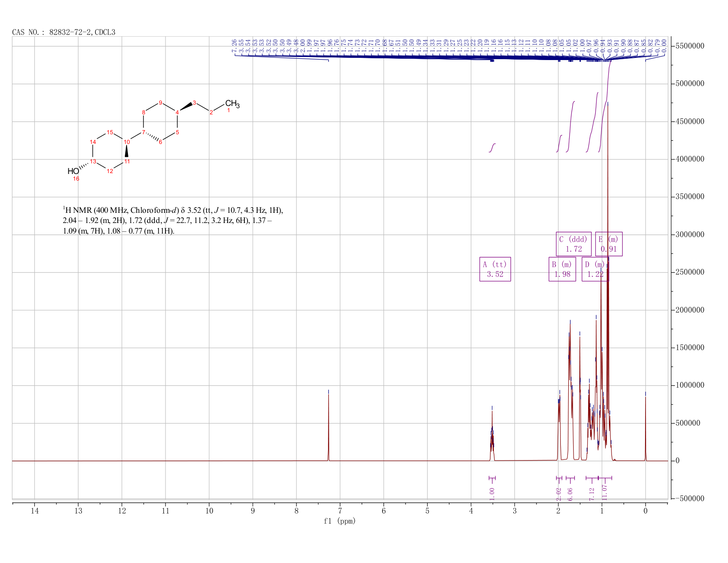Click the integral value 6.06 label
This screenshot has width=728, height=563.
(570, 494)
